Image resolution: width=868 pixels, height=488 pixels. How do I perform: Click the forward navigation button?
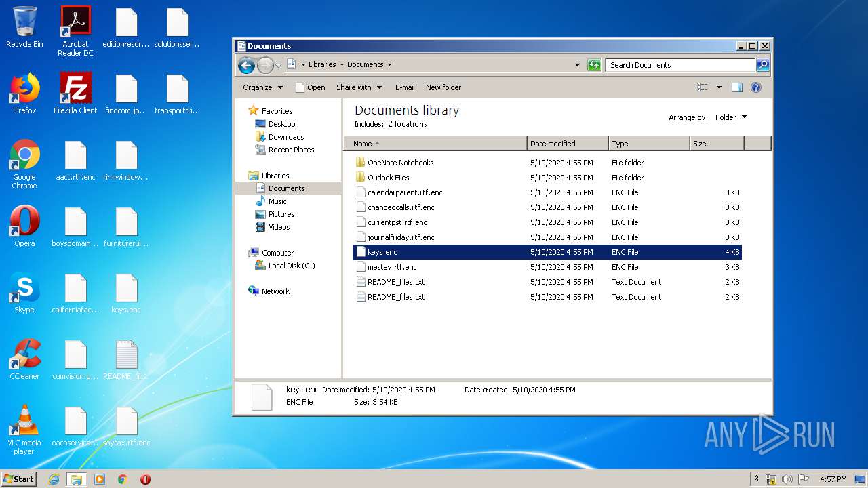click(265, 65)
